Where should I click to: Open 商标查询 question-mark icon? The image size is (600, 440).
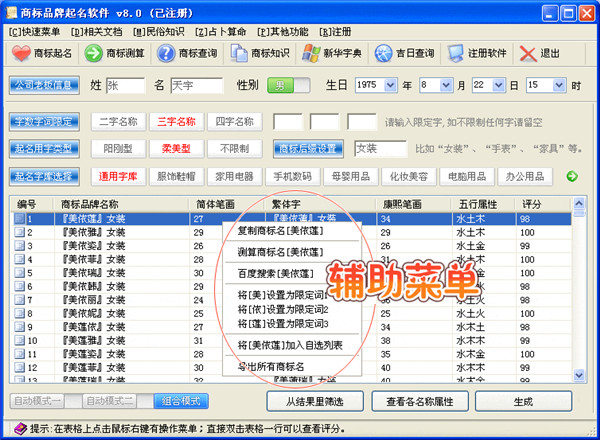coord(166,53)
